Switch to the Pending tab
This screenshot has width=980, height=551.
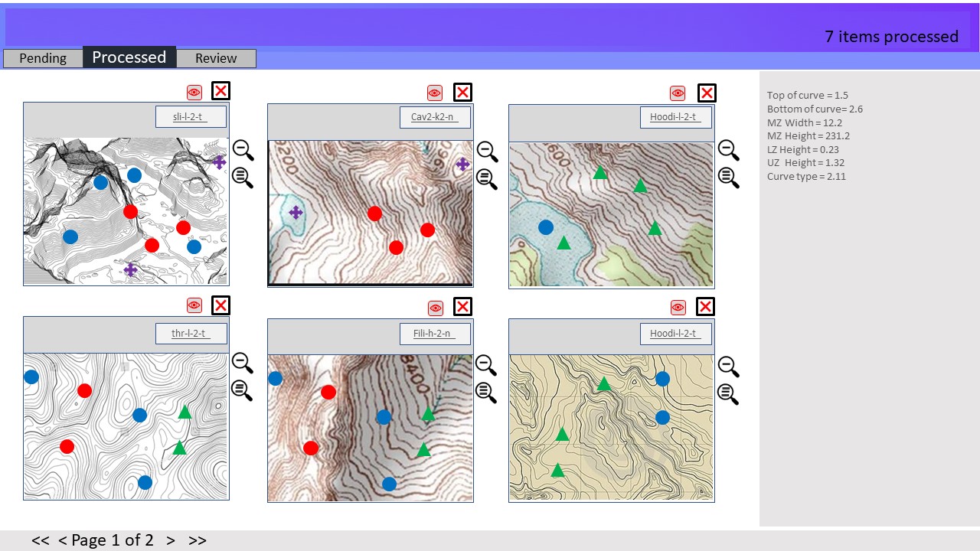(43, 58)
